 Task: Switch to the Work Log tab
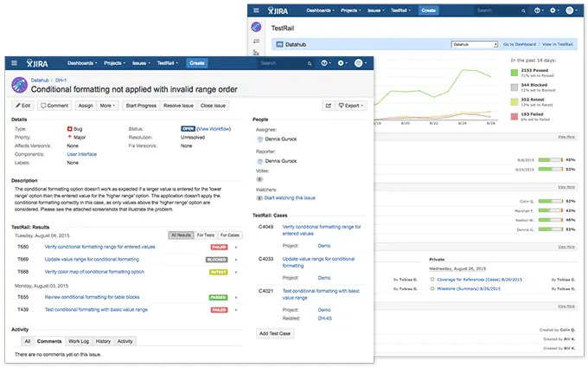(79, 341)
